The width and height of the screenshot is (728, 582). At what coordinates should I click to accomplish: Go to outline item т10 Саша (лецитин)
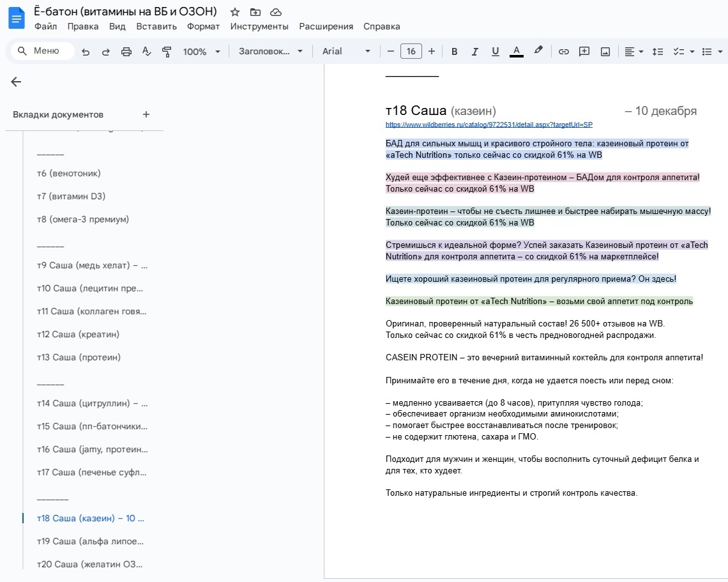90,289
